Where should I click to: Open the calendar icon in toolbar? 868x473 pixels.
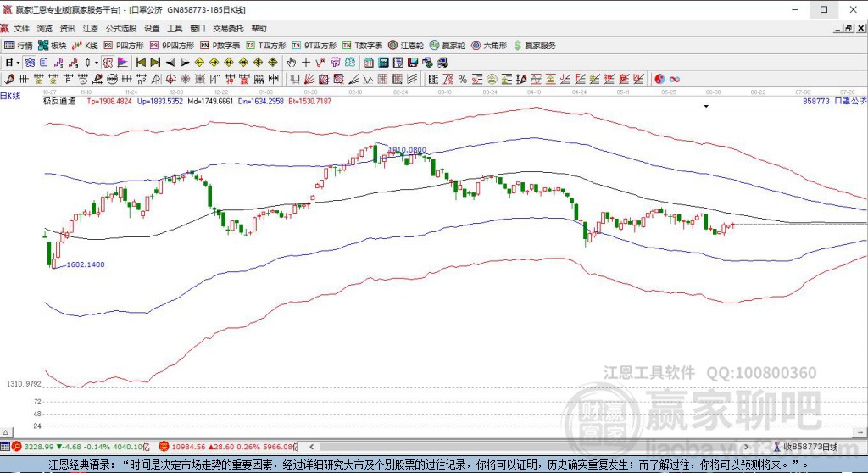click(x=369, y=63)
